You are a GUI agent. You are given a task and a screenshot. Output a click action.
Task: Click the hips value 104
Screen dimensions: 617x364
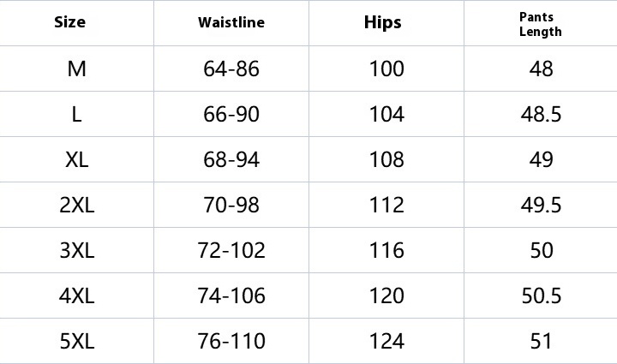(386, 114)
